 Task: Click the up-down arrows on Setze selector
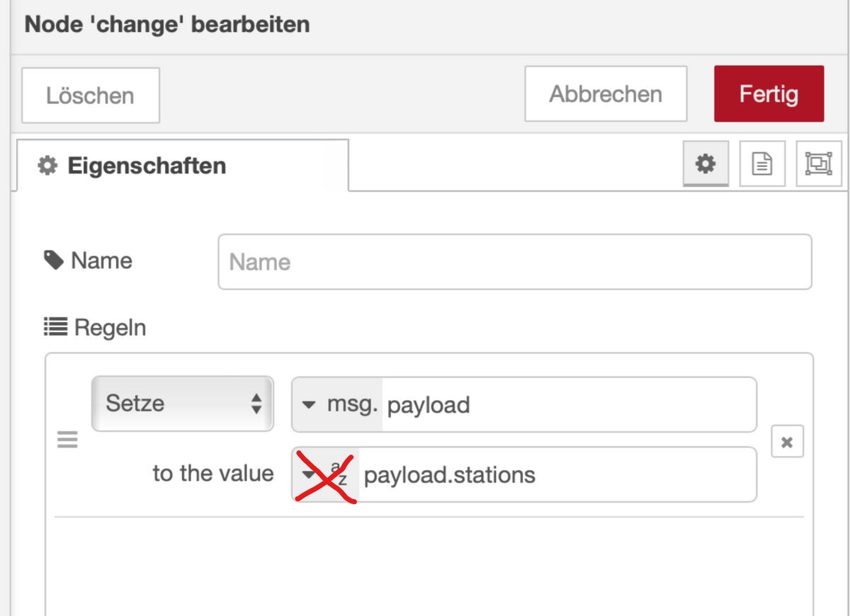coord(256,404)
